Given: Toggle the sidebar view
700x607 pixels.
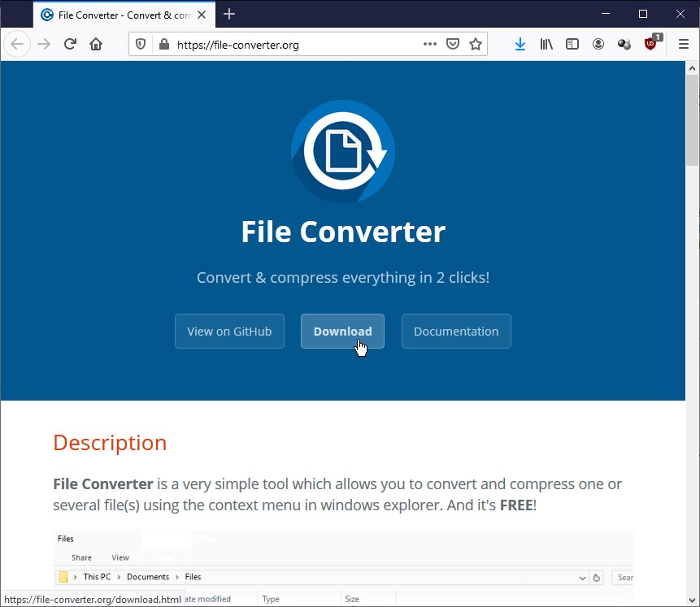Looking at the screenshot, I should point(572,45).
